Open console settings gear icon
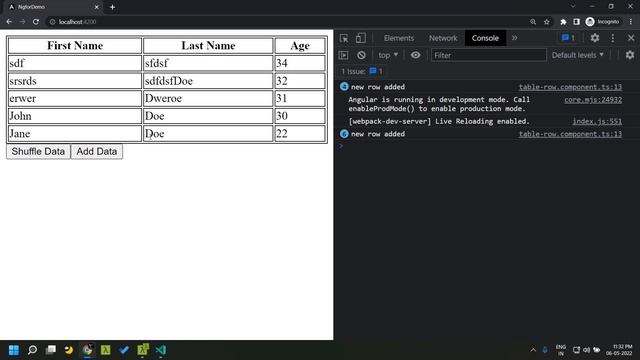The width and height of the screenshot is (640, 360). [630, 55]
